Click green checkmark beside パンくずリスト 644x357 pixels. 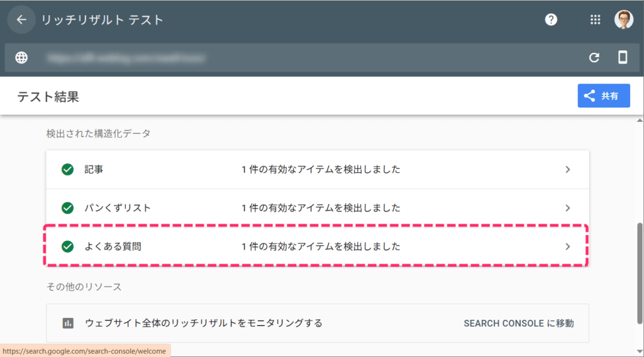(x=67, y=207)
